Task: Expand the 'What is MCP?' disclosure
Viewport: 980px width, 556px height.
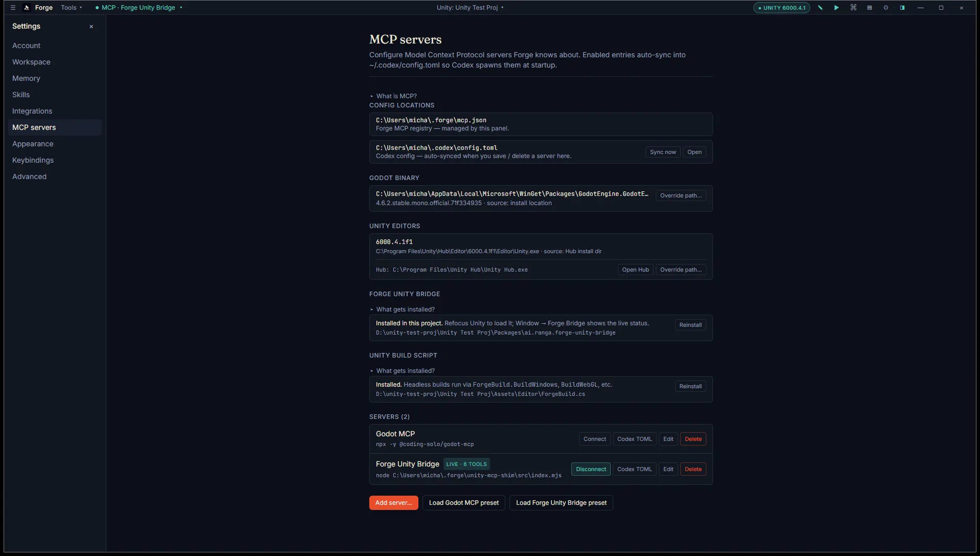Action: tap(393, 96)
